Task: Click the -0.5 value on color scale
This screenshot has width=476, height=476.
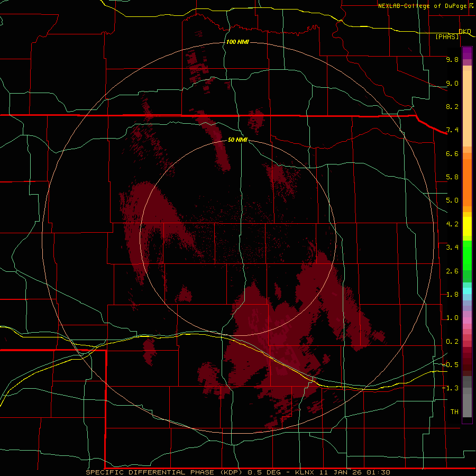Action: pos(450,364)
